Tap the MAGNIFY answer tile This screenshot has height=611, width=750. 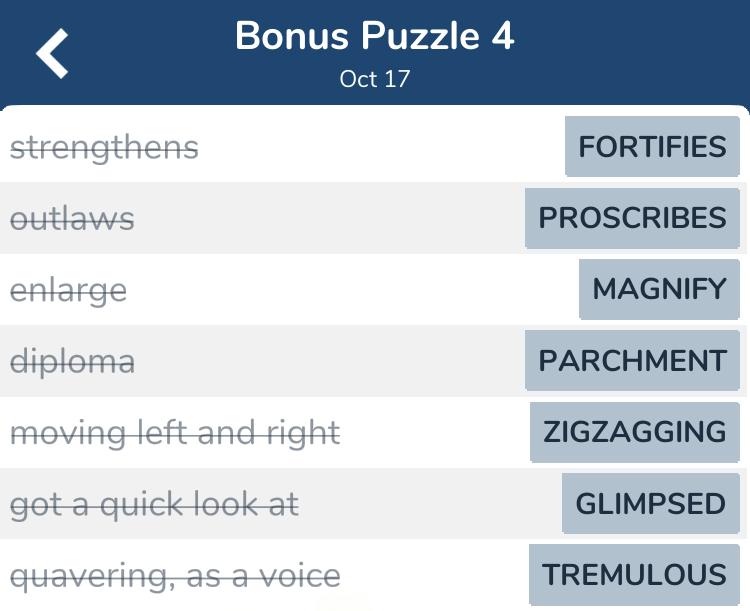(660, 289)
